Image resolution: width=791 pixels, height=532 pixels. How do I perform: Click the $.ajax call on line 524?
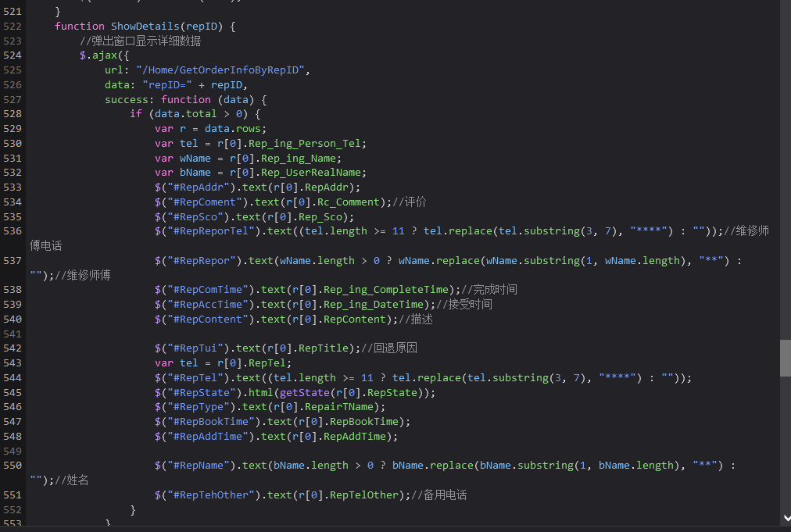click(x=104, y=55)
